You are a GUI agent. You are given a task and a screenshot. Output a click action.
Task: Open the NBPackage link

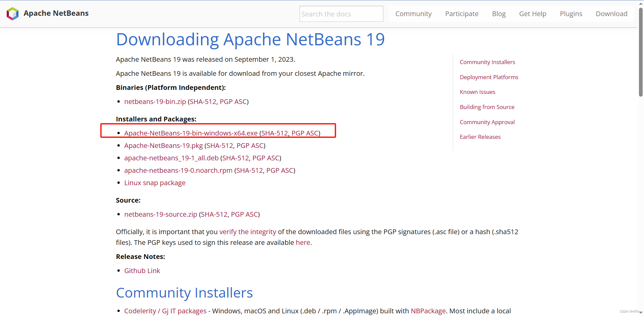point(428,311)
